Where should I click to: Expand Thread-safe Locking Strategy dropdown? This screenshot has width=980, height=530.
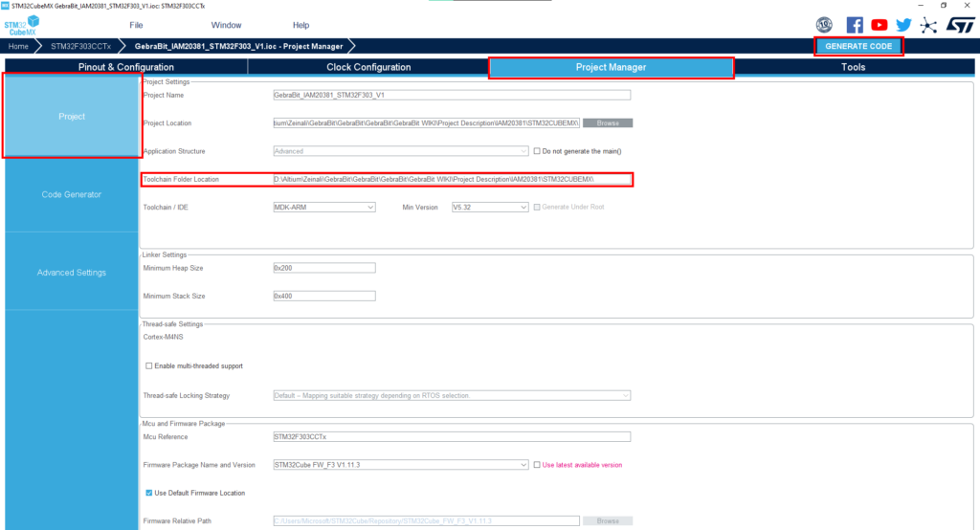(x=452, y=396)
